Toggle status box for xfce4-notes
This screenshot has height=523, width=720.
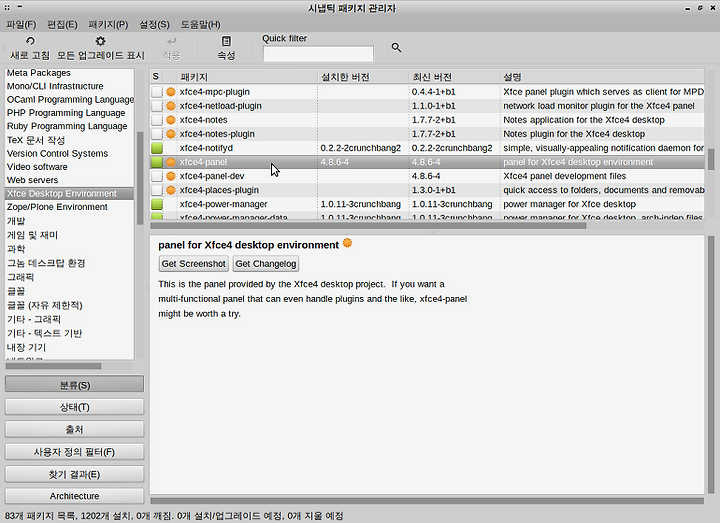(157, 120)
